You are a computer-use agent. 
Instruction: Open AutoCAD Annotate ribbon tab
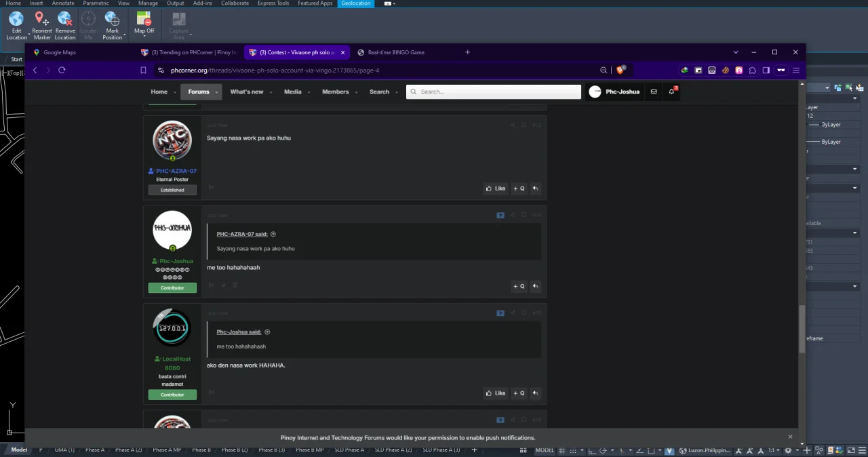tap(63, 3)
